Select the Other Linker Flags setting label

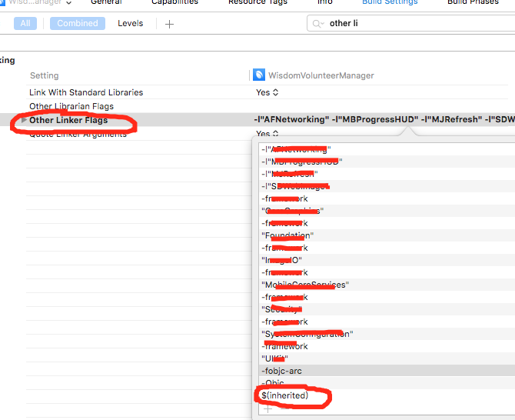click(68, 120)
